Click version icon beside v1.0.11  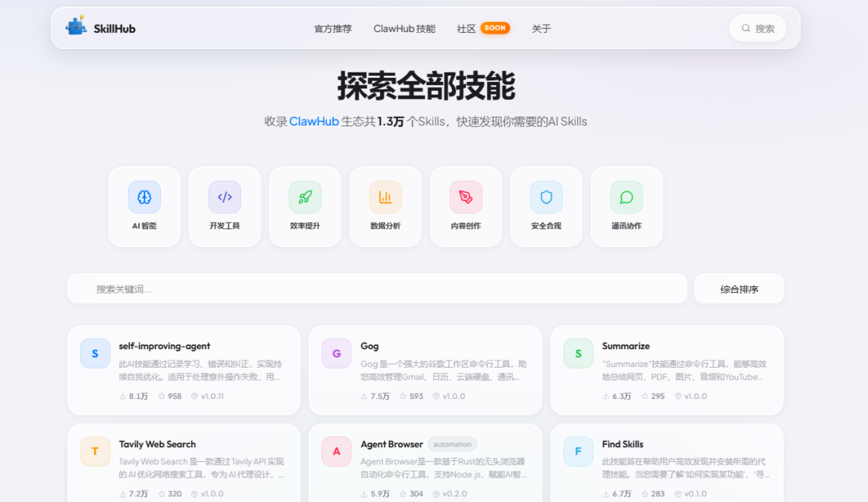(x=194, y=396)
